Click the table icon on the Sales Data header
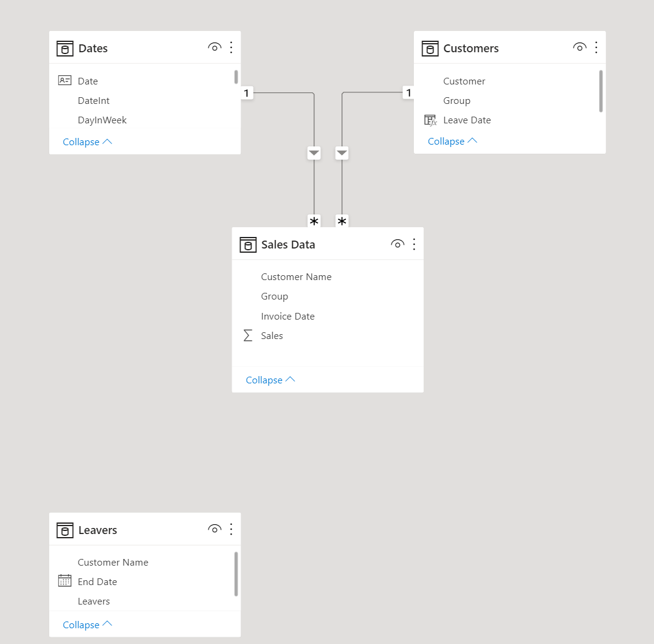 (x=248, y=244)
